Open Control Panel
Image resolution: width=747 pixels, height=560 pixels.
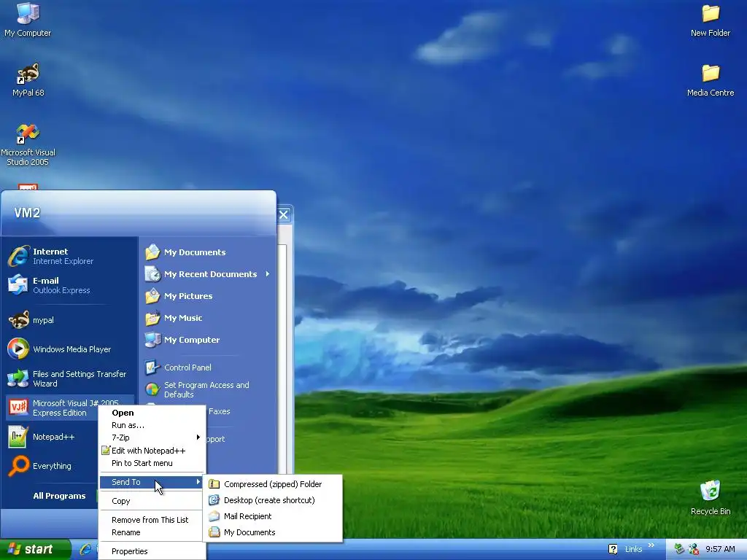coord(207,367)
